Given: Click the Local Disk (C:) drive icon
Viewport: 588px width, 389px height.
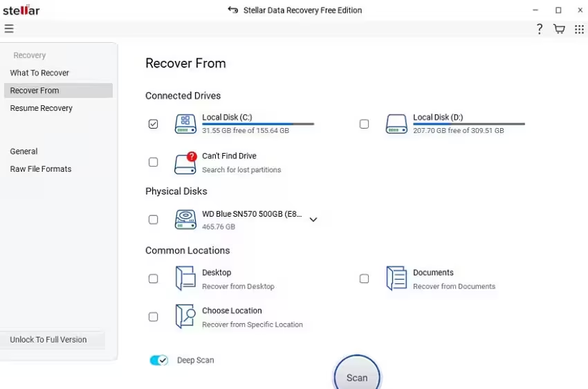Looking at the screenshot, I should (185, 124).
